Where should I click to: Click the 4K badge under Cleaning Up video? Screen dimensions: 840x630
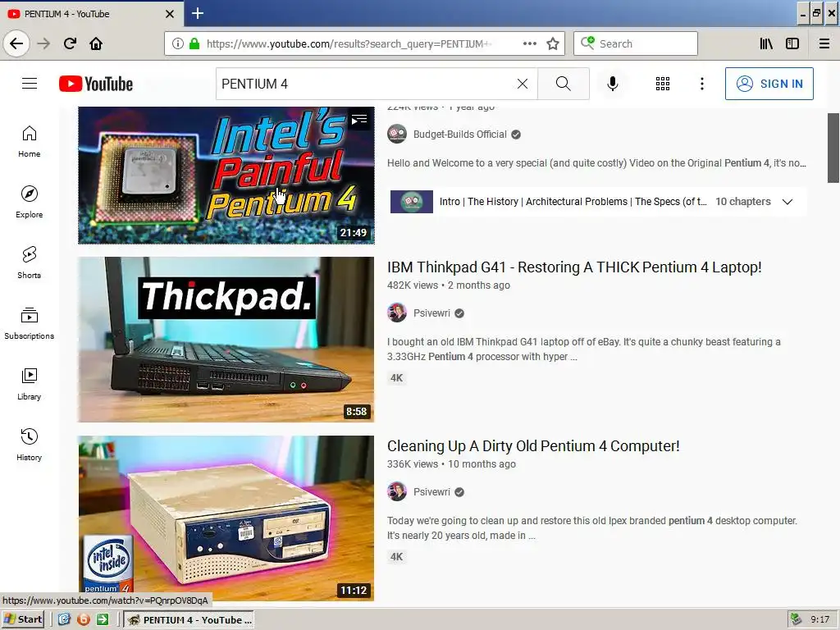[396, 557]
